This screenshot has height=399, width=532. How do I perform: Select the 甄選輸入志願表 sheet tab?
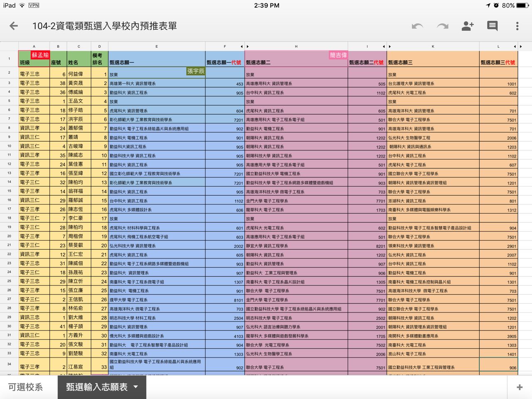pos(96,387)
